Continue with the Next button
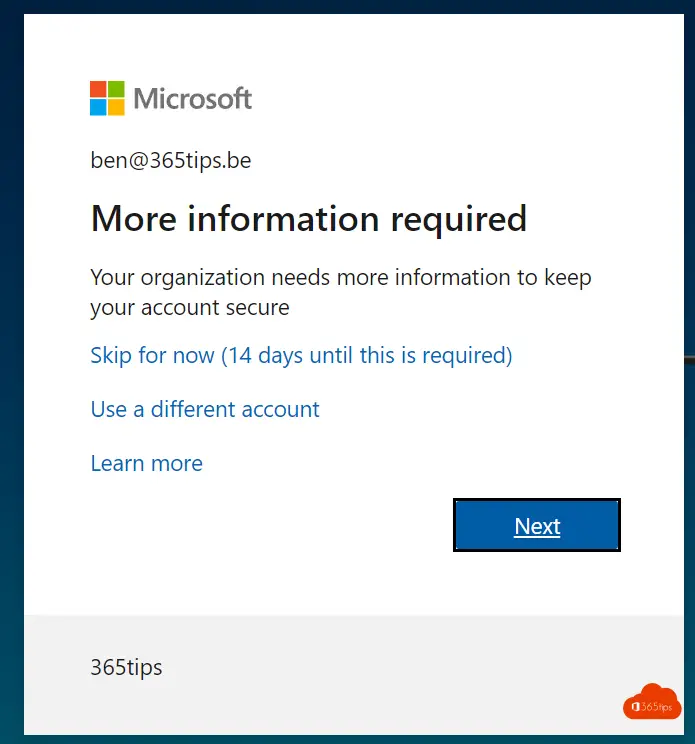 537,525
